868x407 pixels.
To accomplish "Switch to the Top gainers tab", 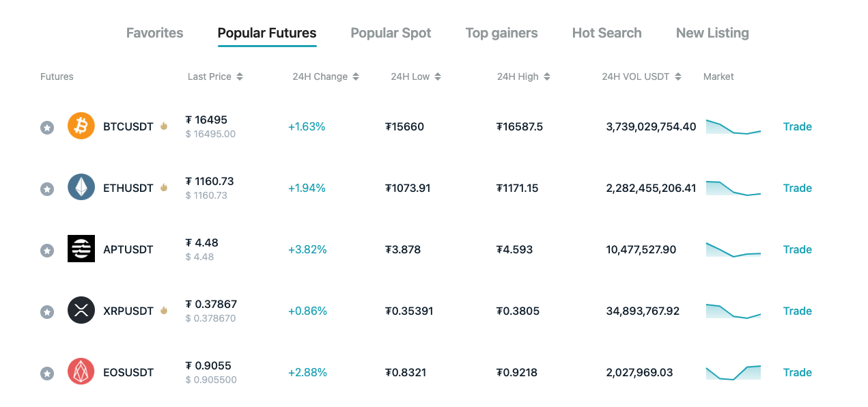I will 501,33.
